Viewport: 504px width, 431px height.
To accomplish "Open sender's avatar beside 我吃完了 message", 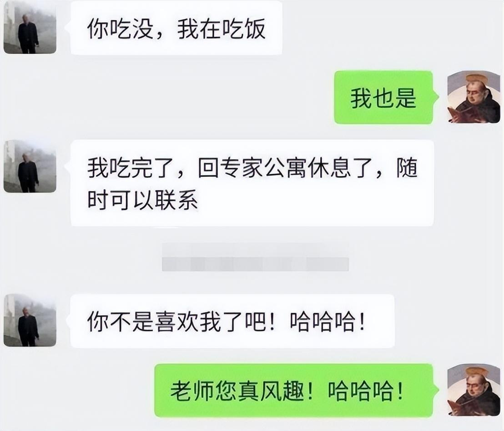I will click(30, 166).
